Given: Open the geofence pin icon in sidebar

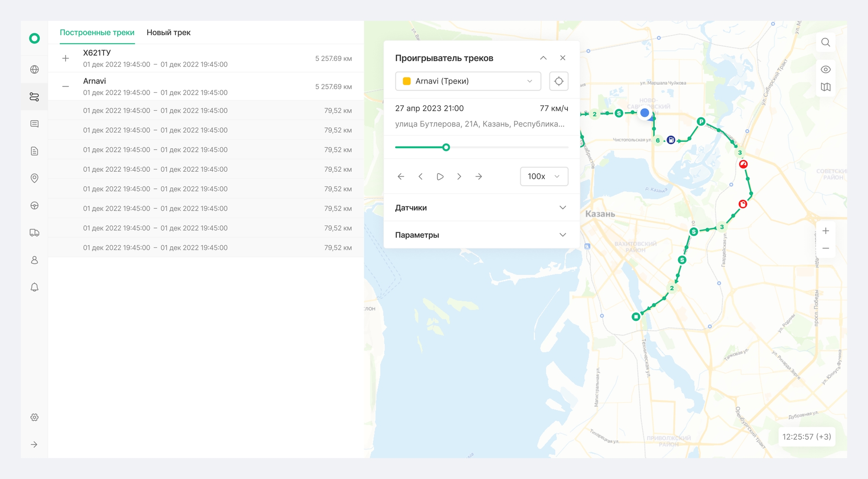Looking at the screenshot, I should [x=34, y=178].
